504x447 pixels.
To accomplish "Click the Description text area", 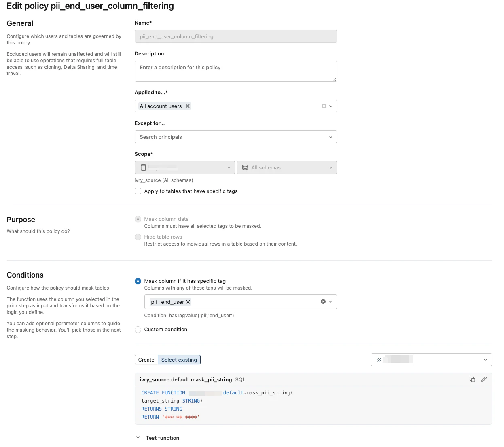I will tap(235, 71).
